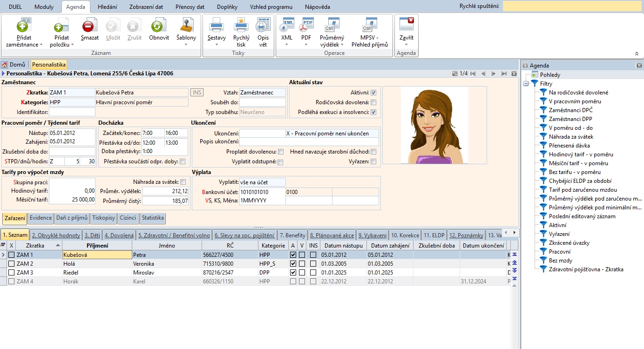Screen dimensions: 644x349
Task: Click the Rychlé spuštění input field
Action: click(x=571, y=7)
